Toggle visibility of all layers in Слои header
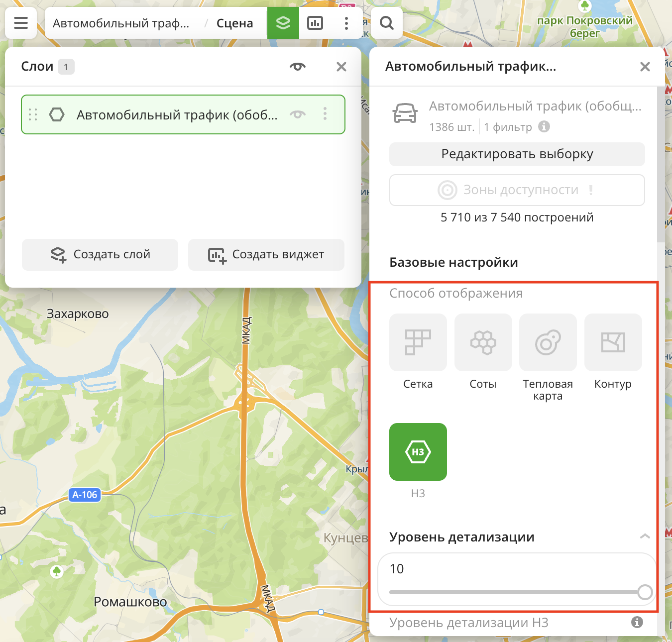Screen dimensions: 672x642 coord(298,67)
